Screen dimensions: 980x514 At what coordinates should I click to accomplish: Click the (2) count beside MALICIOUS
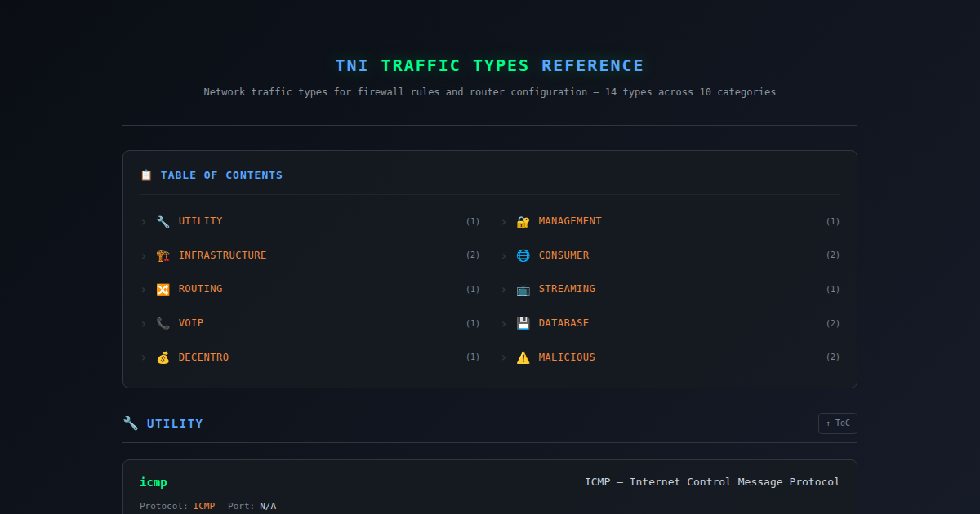pos(833,357)
